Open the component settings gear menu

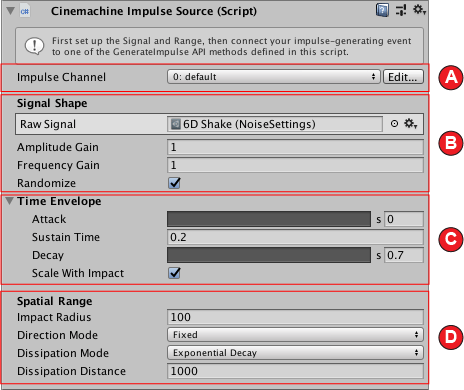419,10
